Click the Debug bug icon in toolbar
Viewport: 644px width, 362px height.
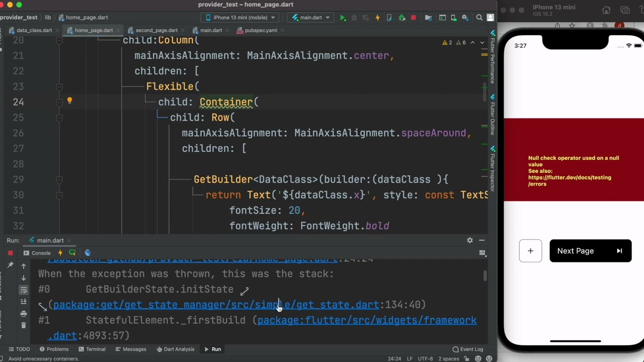[x=354, y=18]
